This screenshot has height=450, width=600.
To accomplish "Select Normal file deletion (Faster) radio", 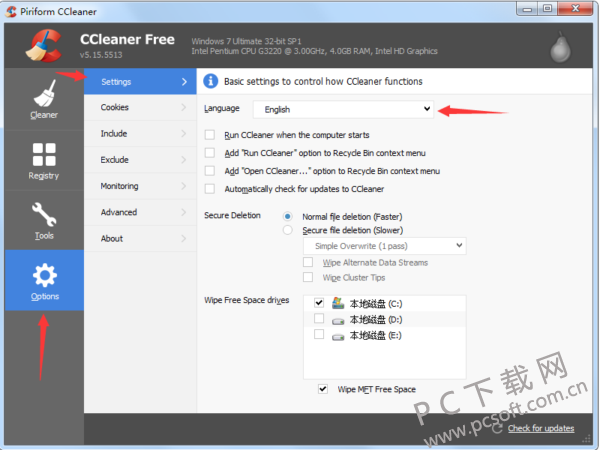I will [287, 217].
